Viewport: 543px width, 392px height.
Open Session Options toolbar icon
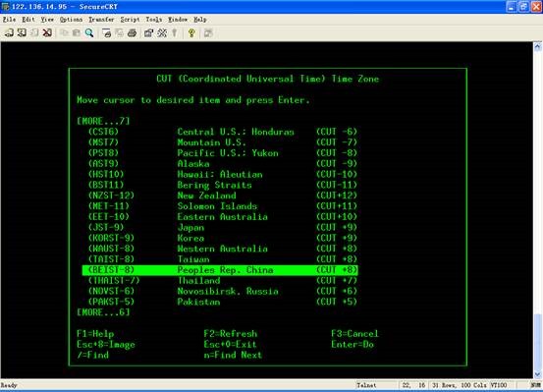pos(149,33)
